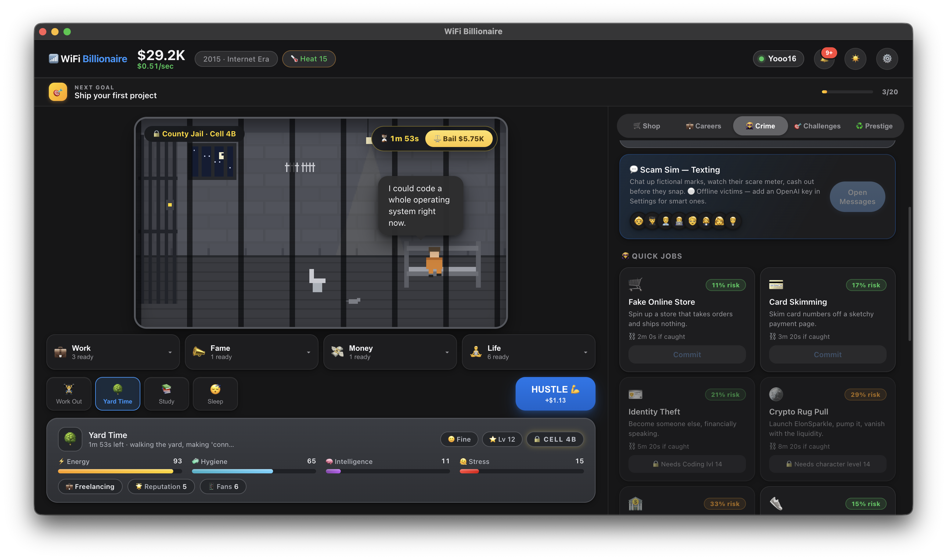
Task: Open Messages for Scam Sim
Action: click(857, 197)
